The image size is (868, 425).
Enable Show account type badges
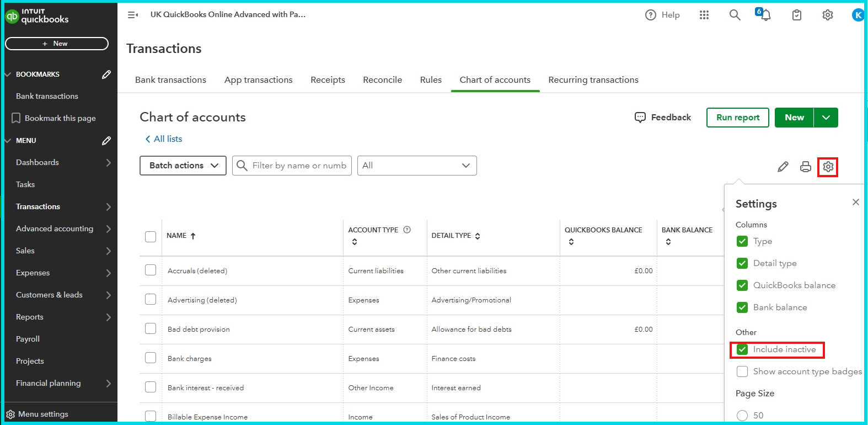coord(742,371)
